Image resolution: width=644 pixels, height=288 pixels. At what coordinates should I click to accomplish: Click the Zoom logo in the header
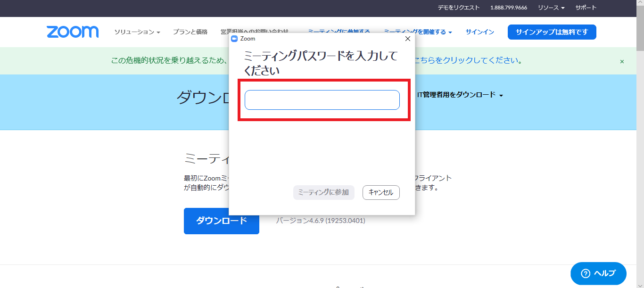coord(73,32)
